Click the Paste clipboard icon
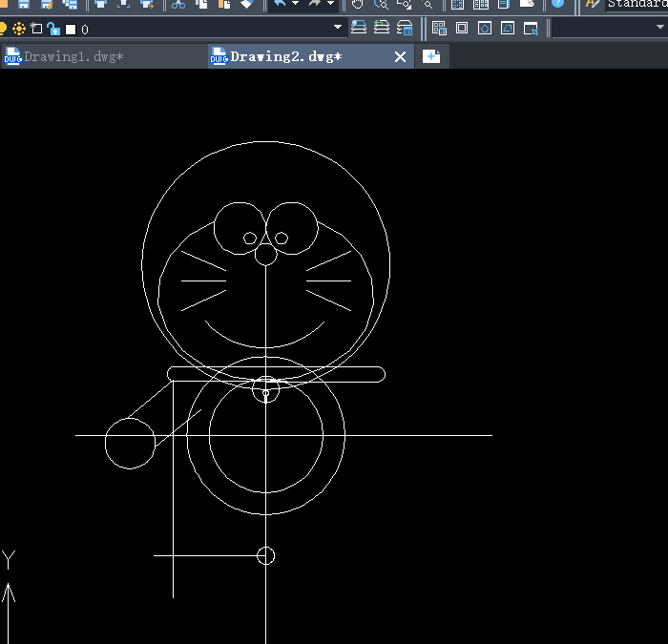 [x=224, y=4]
